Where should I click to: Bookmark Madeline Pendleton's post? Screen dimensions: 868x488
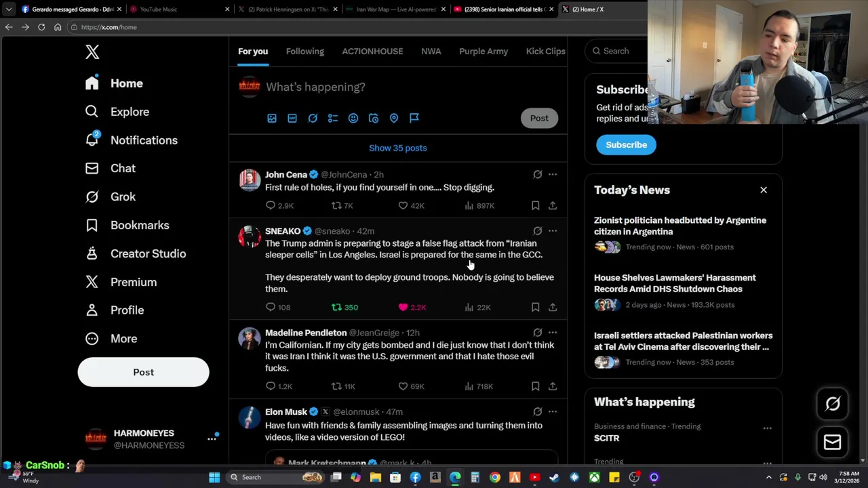535,386
